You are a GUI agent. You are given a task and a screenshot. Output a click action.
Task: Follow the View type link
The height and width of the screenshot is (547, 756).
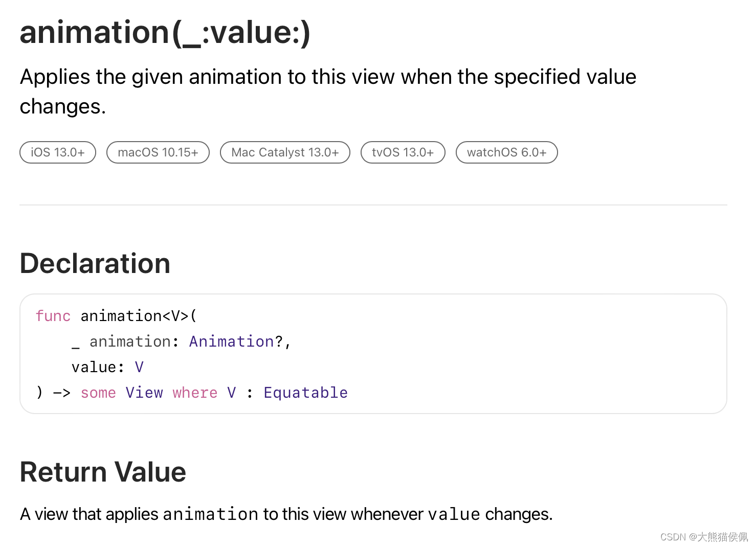pos(144,393)
